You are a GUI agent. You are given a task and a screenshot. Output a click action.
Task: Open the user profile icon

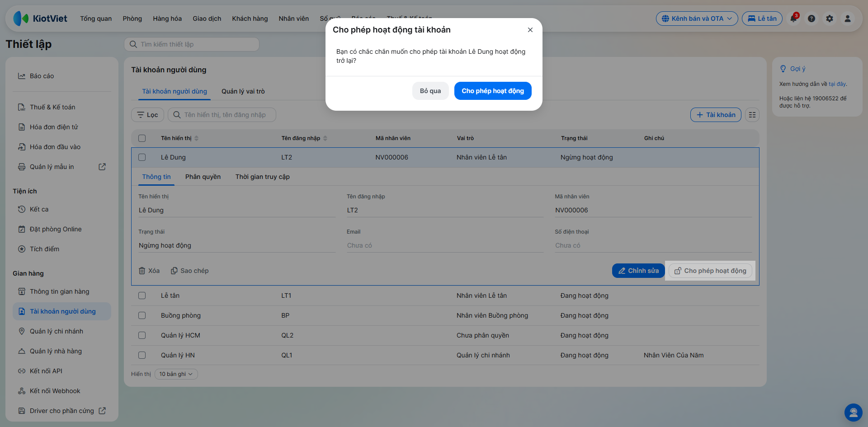point(848,19)
